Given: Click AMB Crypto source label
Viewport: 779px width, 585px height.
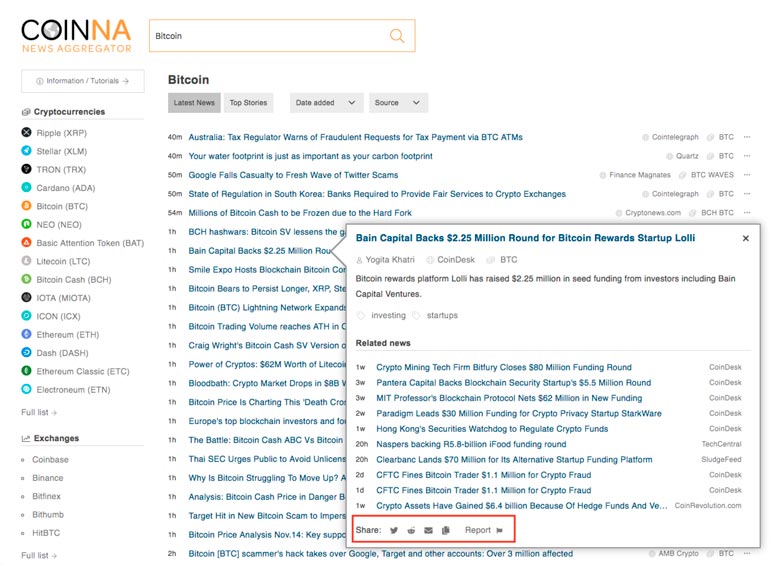Looking at the screenshot, I should [x=678, y=553].
